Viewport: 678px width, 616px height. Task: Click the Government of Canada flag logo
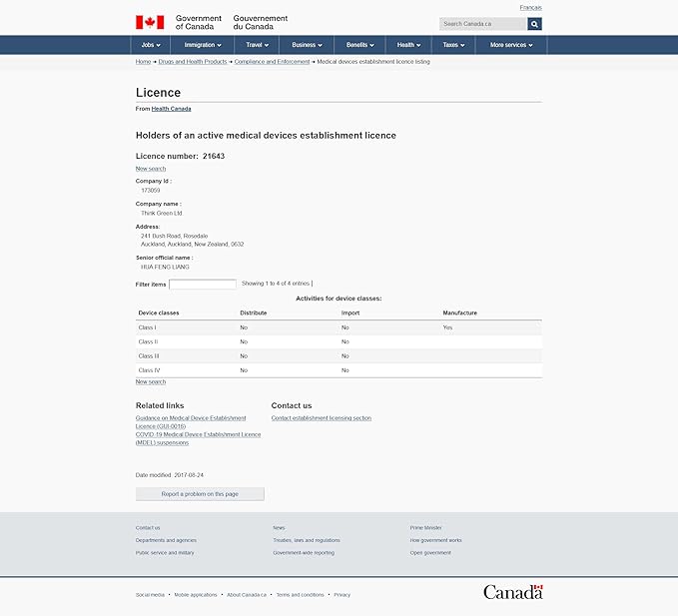pyautogui.click(x=150, y=22)
